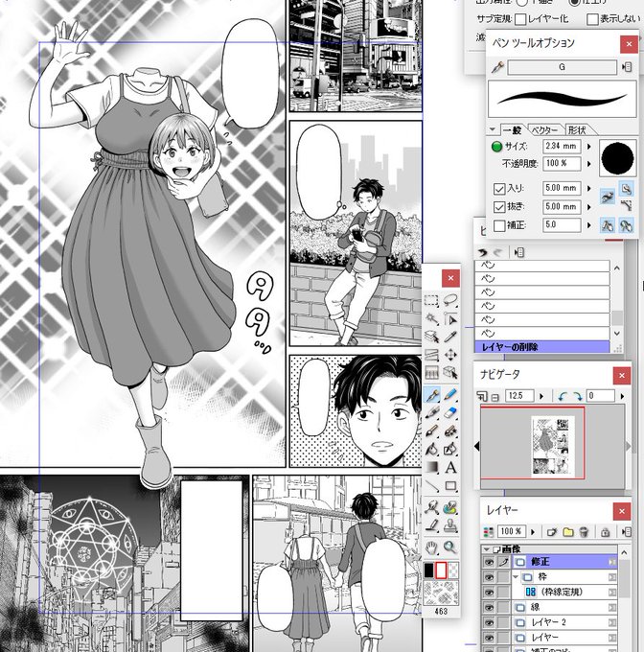Click the Navigator page thumbnail
Viewport: 644px width, 652px height.
pos(552,446)
